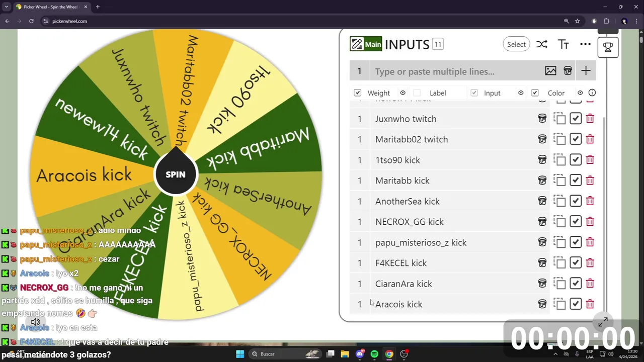Spin the wheel with the center SPIN button

point(176,174)
